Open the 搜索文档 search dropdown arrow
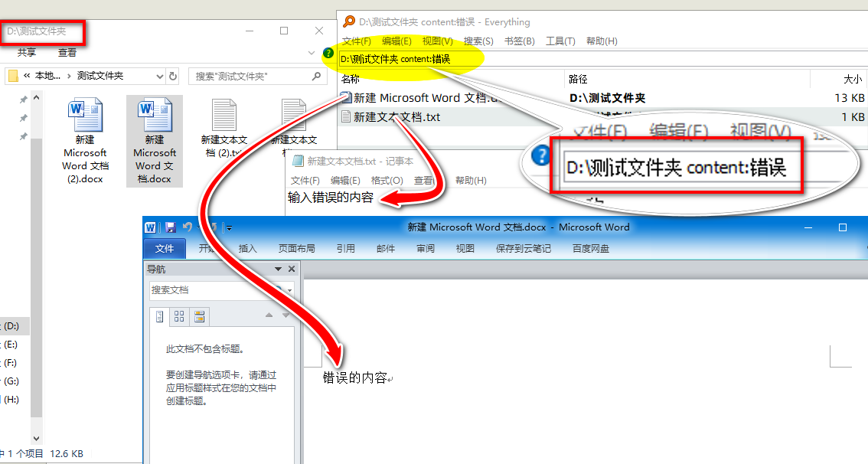868x464 pixels. click(289, 289)
